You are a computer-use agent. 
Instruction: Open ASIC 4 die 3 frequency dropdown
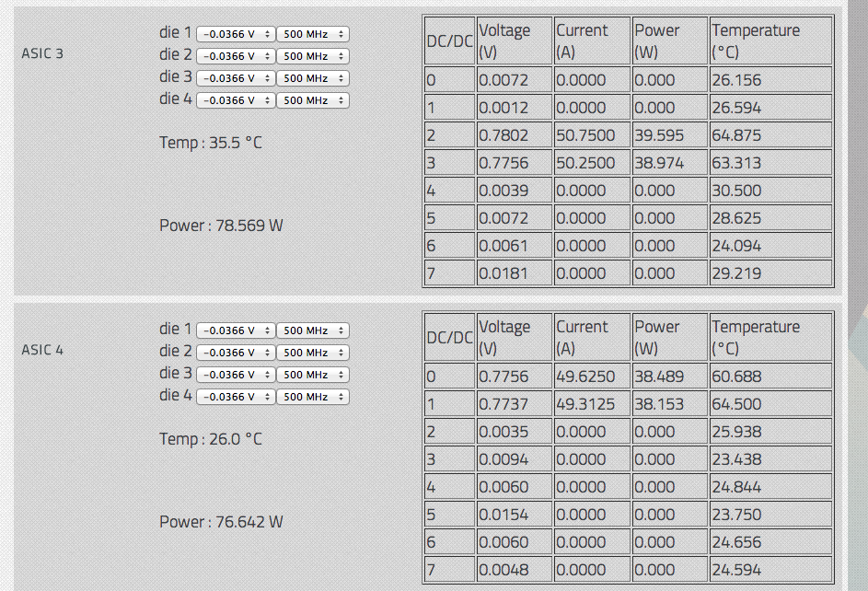tap(313, 376)
